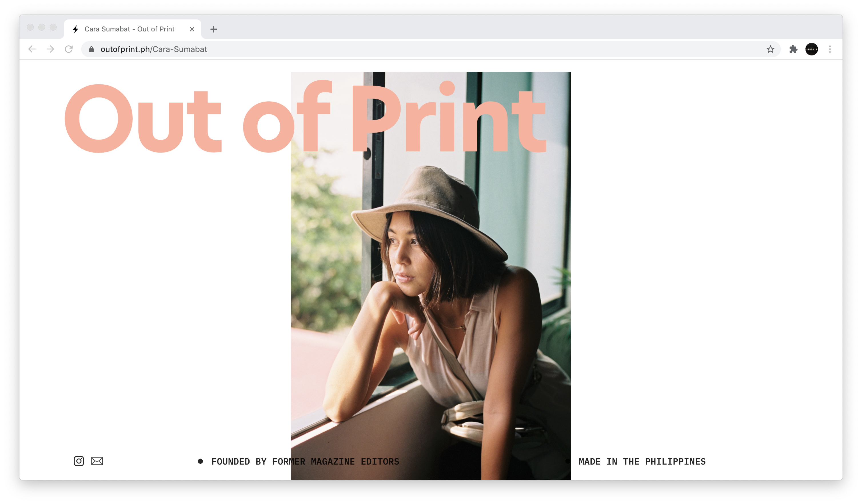Click the browser forward arrow
This screenshot has height=504, width=862.
coord(50,49)
